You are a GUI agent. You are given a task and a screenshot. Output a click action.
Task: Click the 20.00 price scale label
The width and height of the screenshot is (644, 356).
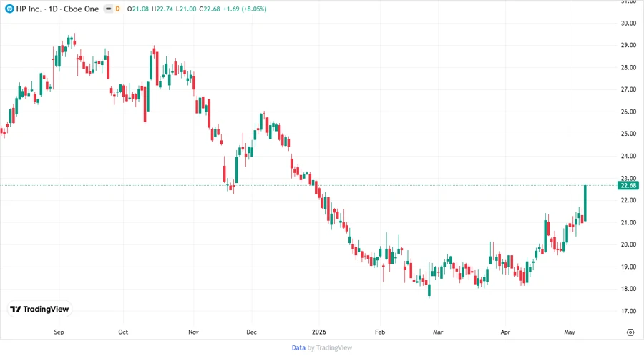(x=628, y=244)
